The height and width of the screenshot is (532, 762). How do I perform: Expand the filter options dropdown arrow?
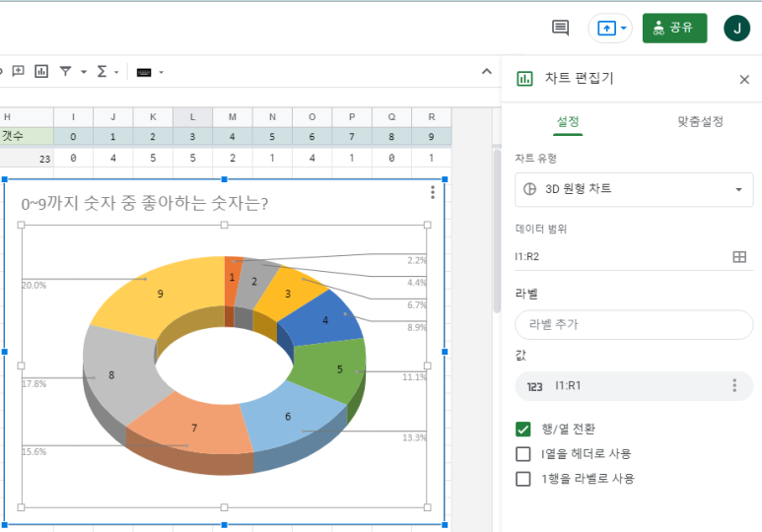(84, 72)
